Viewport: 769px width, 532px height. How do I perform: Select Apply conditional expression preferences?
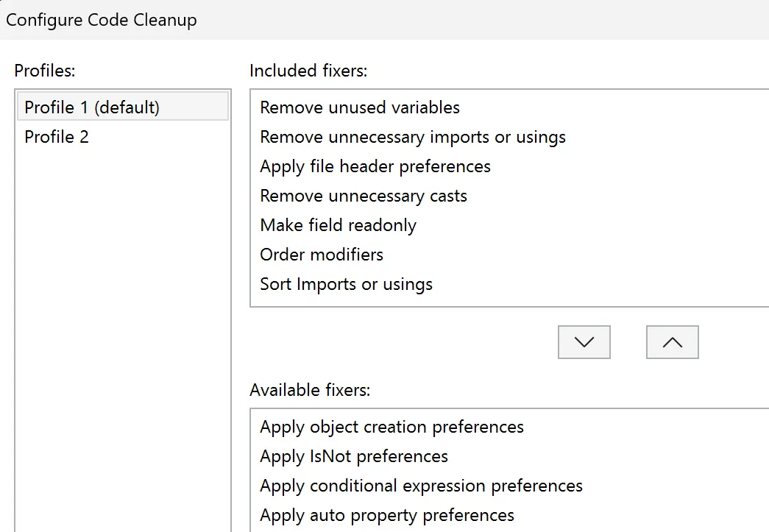[421, 486]
